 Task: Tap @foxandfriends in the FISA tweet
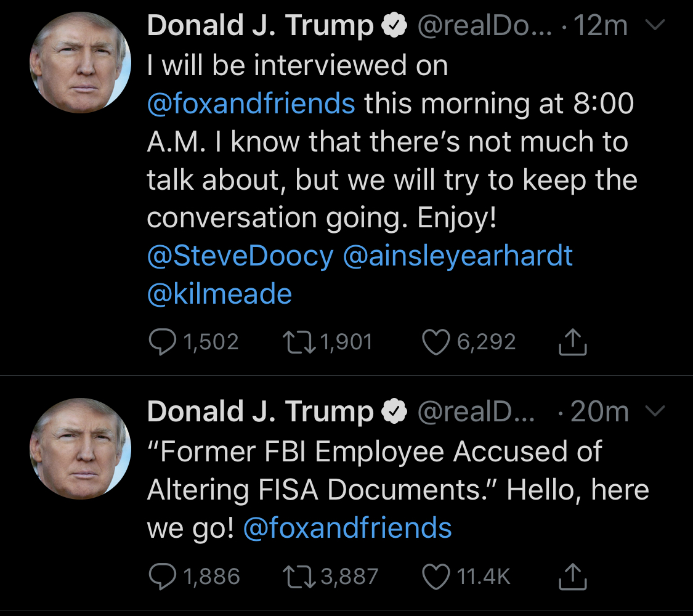coord(348,529)
